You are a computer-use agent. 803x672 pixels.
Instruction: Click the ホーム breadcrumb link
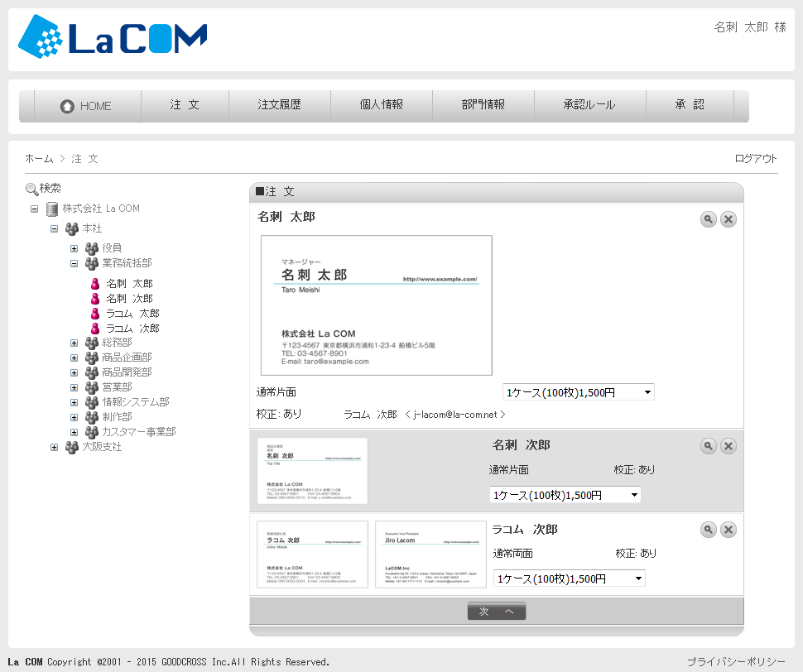click(40, 159)
